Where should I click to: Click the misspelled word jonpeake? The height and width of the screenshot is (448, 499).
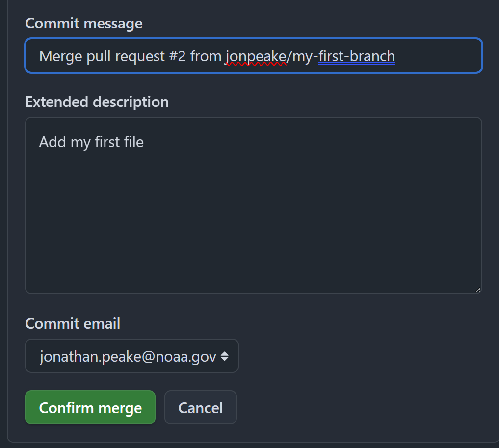click(256, 56)
